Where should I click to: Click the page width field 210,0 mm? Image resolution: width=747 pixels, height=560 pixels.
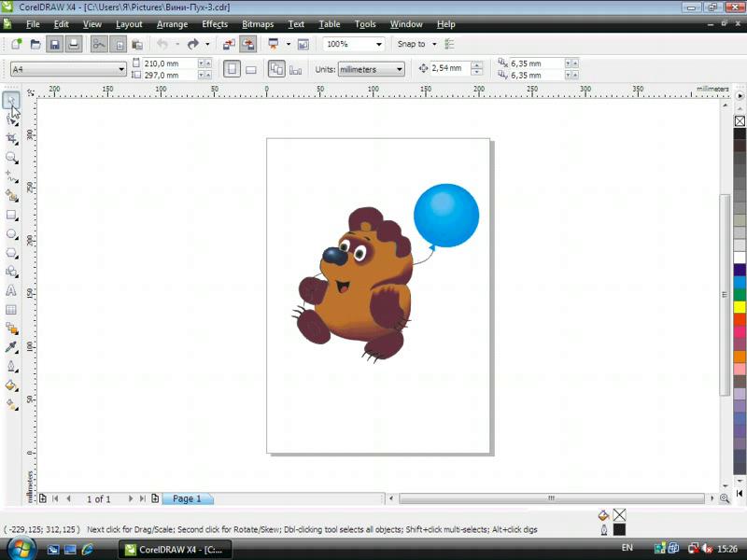click(170, 63)
